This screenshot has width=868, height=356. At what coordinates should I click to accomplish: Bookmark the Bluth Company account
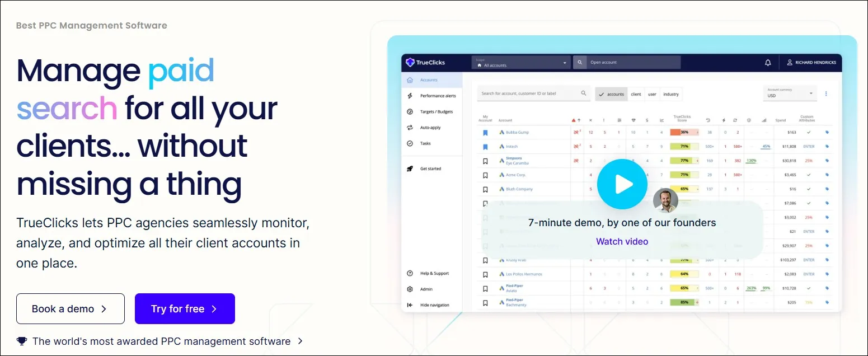485,189
